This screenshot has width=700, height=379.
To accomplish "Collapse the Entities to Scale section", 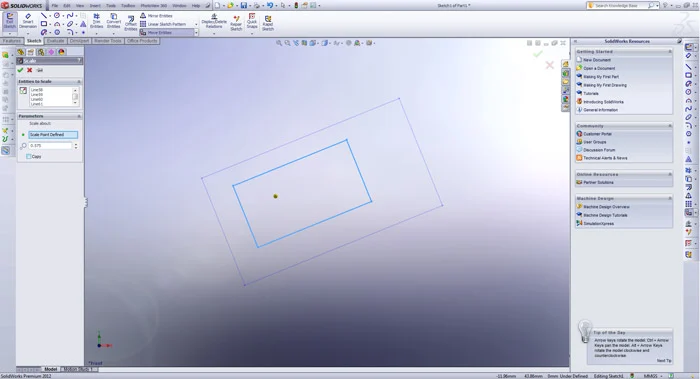I will [x=79, y=82].
